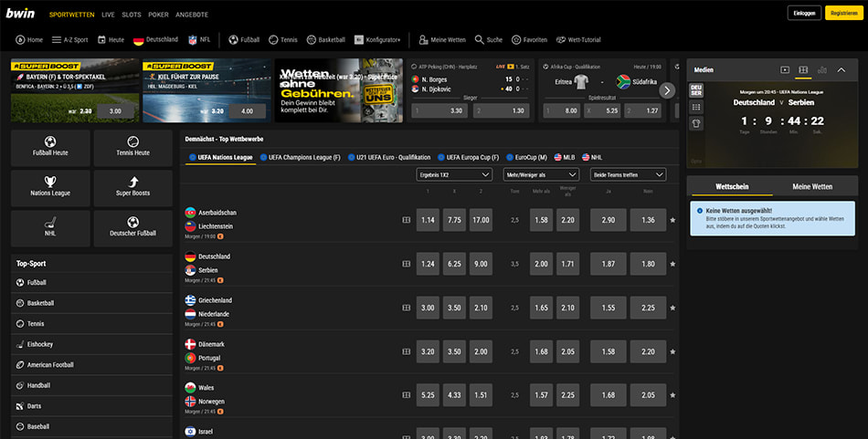Select odds 1.27 for Südafrika

click(x=643, y=111)
